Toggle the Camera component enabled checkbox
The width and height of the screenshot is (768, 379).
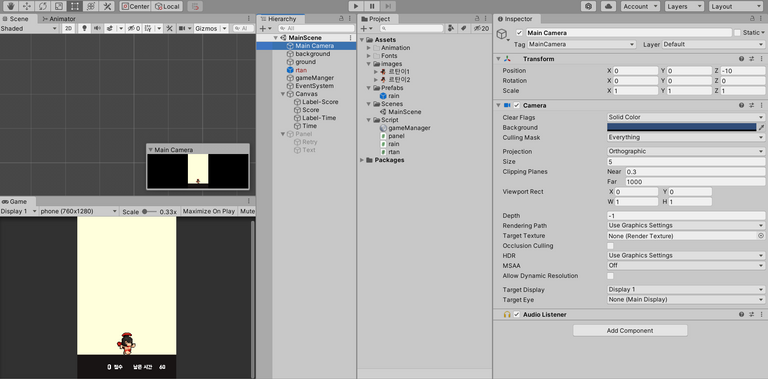pos(516,105)
